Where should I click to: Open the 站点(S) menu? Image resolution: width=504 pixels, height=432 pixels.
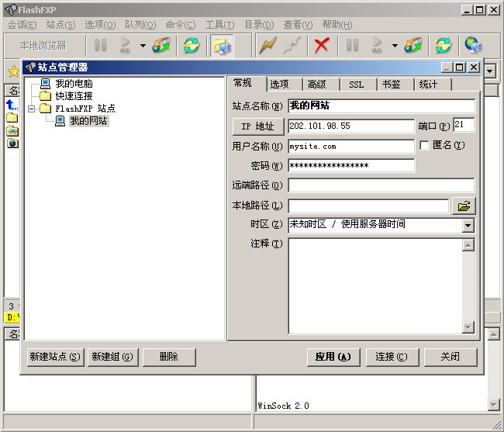coord(60,25)
